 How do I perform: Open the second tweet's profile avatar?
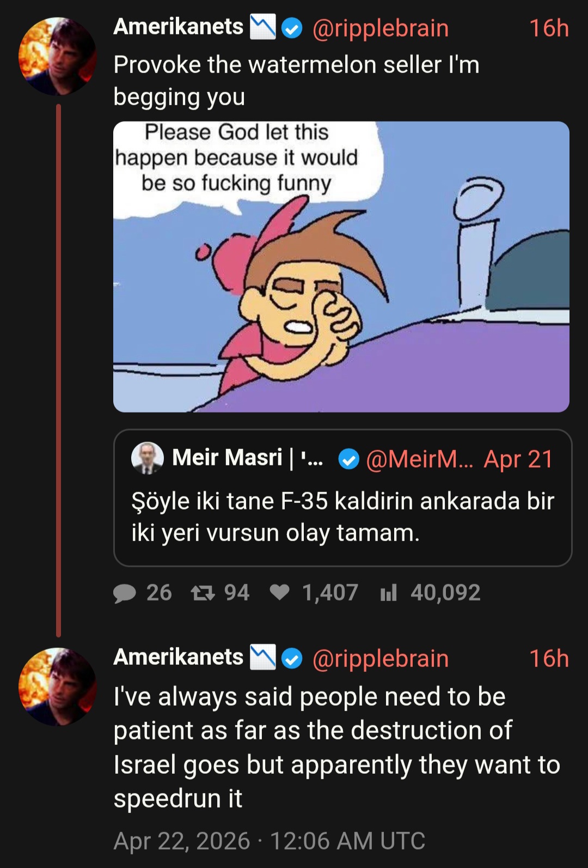(x=57, y=687)
